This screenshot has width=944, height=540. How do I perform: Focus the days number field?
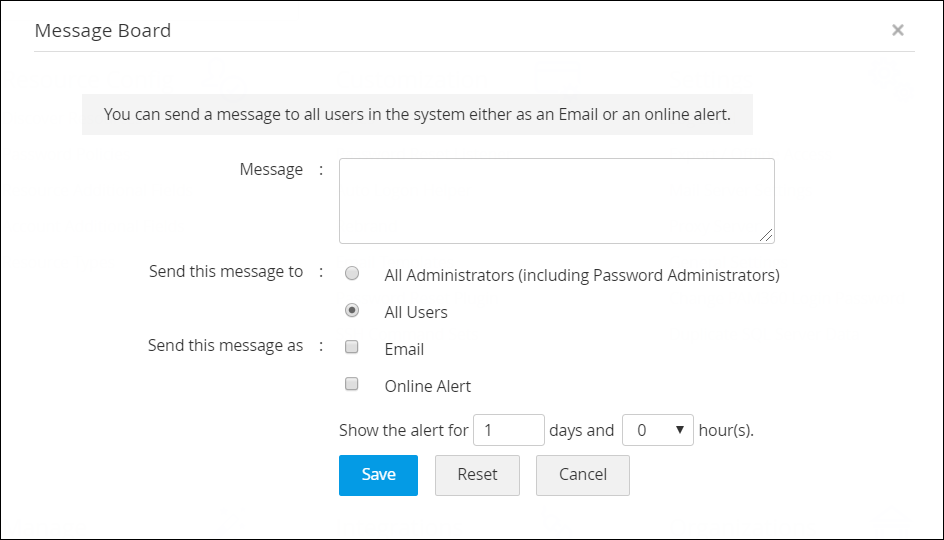click(x=508, y=430)
